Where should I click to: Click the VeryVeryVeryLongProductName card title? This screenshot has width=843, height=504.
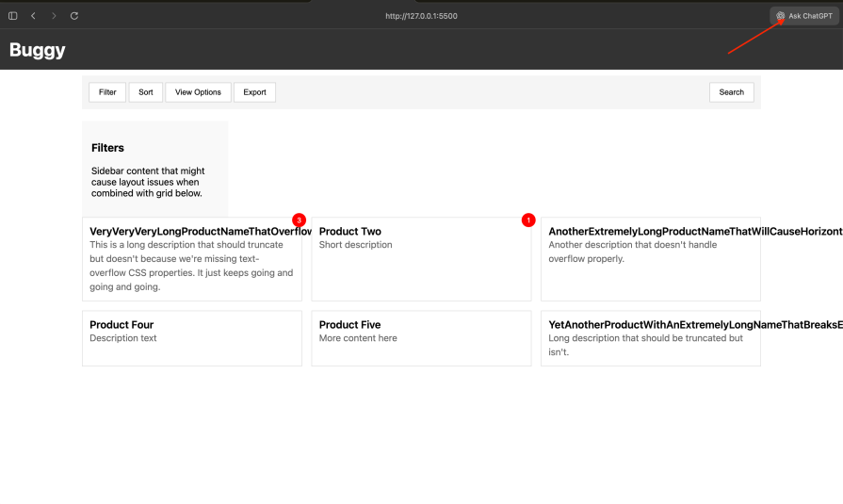(200, 231)
